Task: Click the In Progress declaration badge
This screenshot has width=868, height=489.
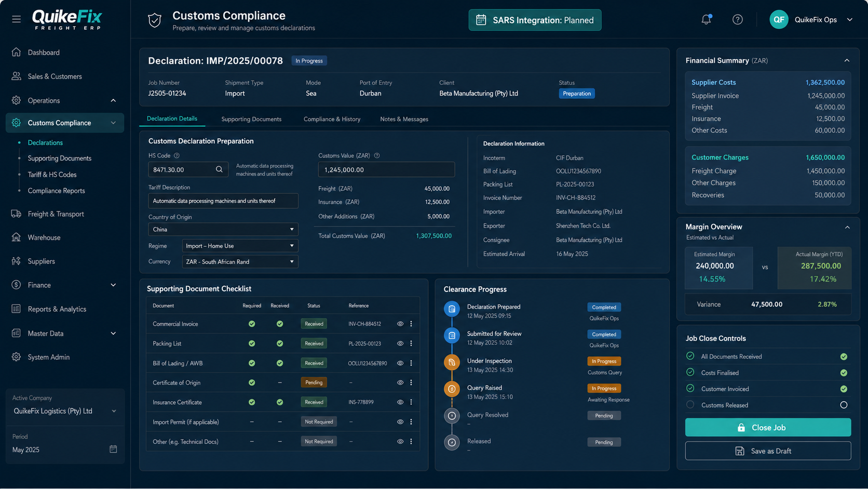Action: 309,61
